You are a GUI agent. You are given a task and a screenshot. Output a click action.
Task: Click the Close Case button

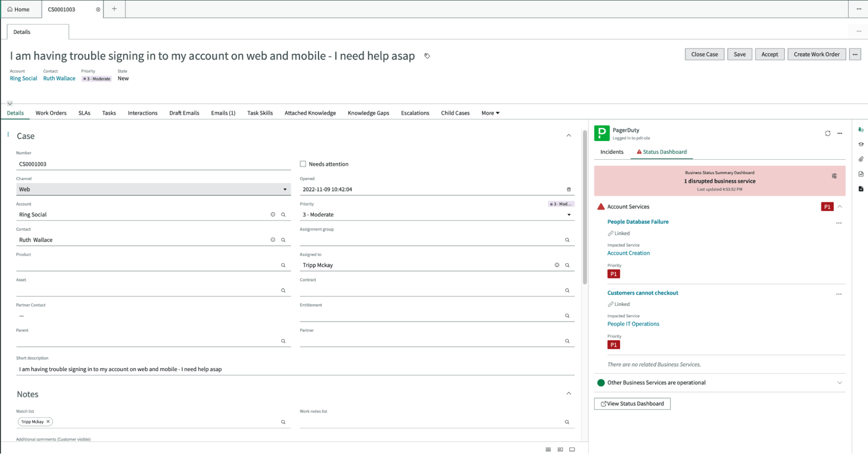[x=704, y=54]
